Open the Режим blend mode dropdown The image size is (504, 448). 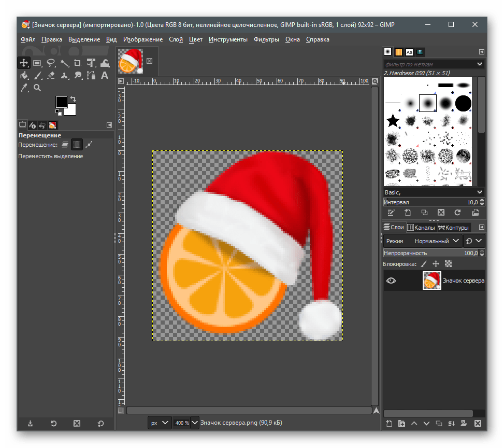point(437,241)
